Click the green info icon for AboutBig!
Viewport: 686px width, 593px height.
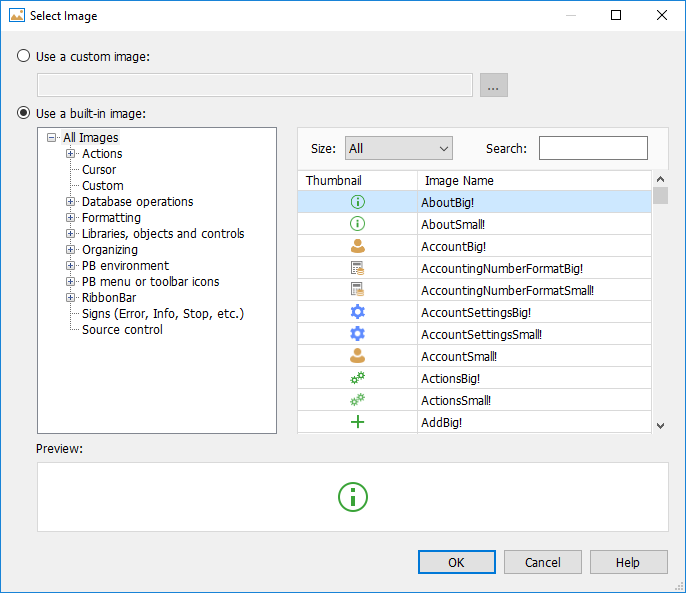pos(357,202)
